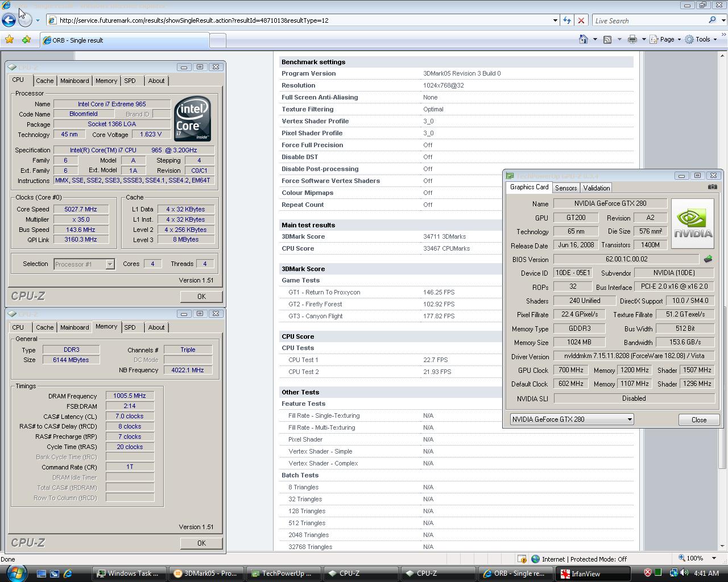Screen dimensions: 728x582
Task: Click the Protected Mode security status icon
Action: click(522, 559)
